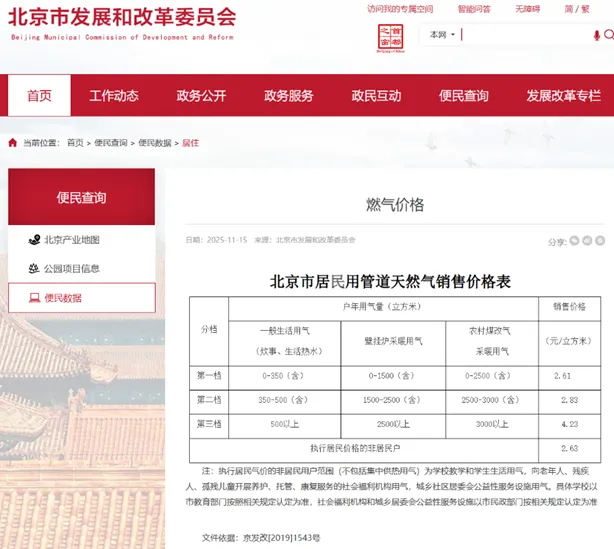Click in the site search input field
This screenshot has width=614, height=549.
tap(527, 35)
